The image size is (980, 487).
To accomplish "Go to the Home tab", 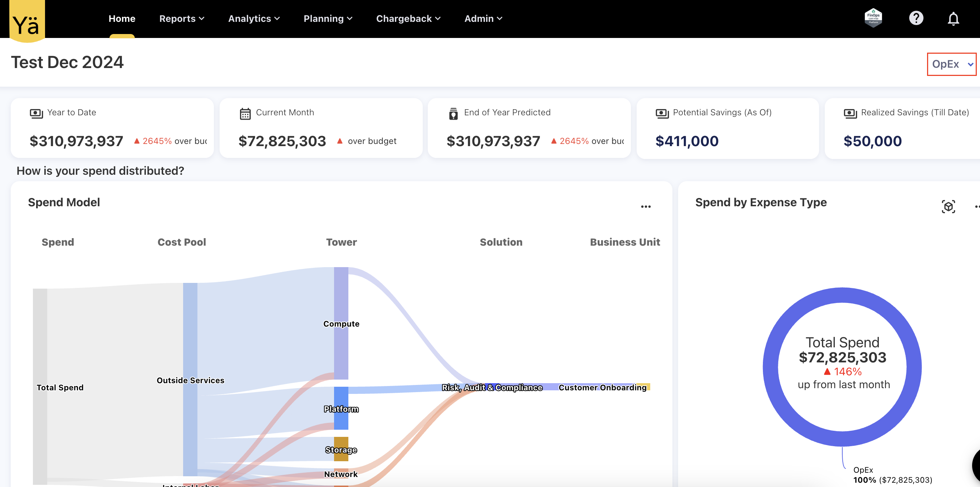I will pos(122,19).
